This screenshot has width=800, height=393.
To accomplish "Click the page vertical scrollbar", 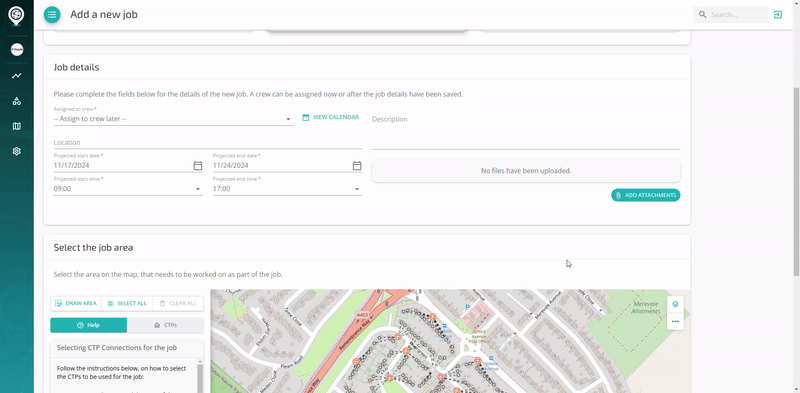I will [796, 182].
